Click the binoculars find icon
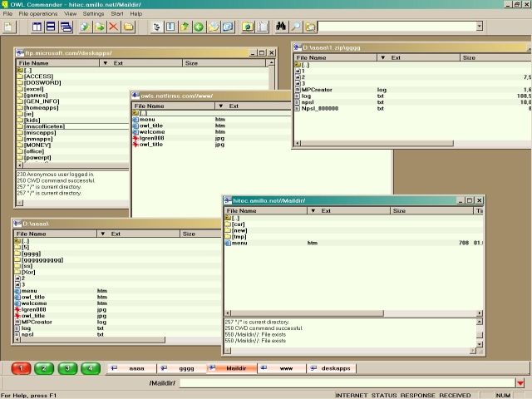The image size is (532, 399). coord(281,27)
